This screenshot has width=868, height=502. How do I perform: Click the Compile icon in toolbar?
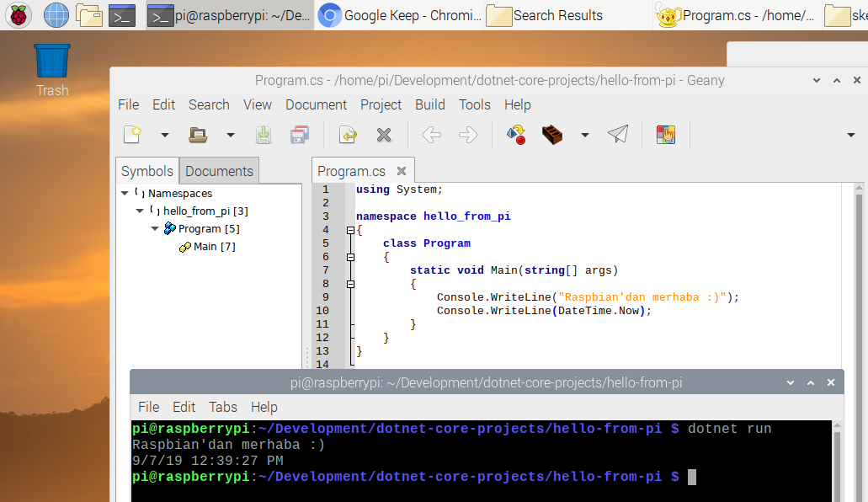click(x=516, y=135)
